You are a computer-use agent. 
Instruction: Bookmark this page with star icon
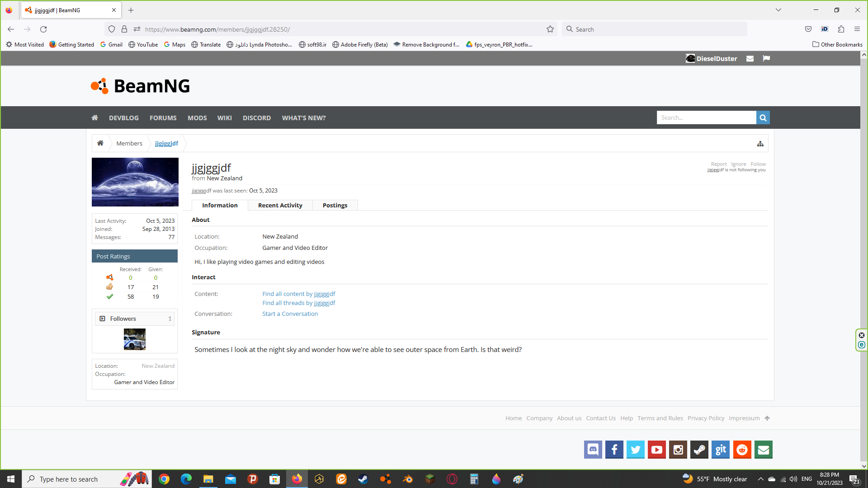click(550, 29)
